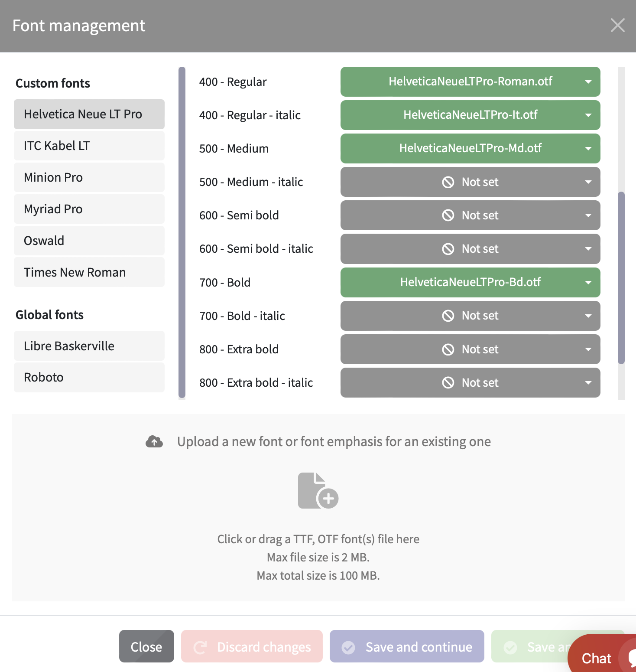Open the 700 Bold font file dropdown
Screen dimensions: 636x672
(x=588, y=282)
